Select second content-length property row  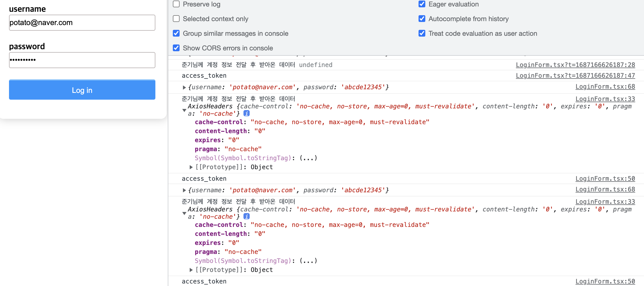[230, 234]
